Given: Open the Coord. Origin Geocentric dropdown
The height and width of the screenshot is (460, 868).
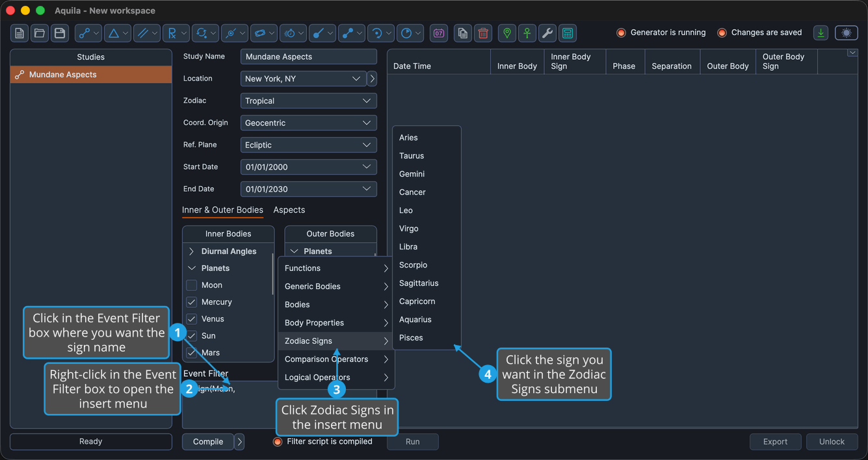Looking at the screenshot, I should (x=309, y=123).
